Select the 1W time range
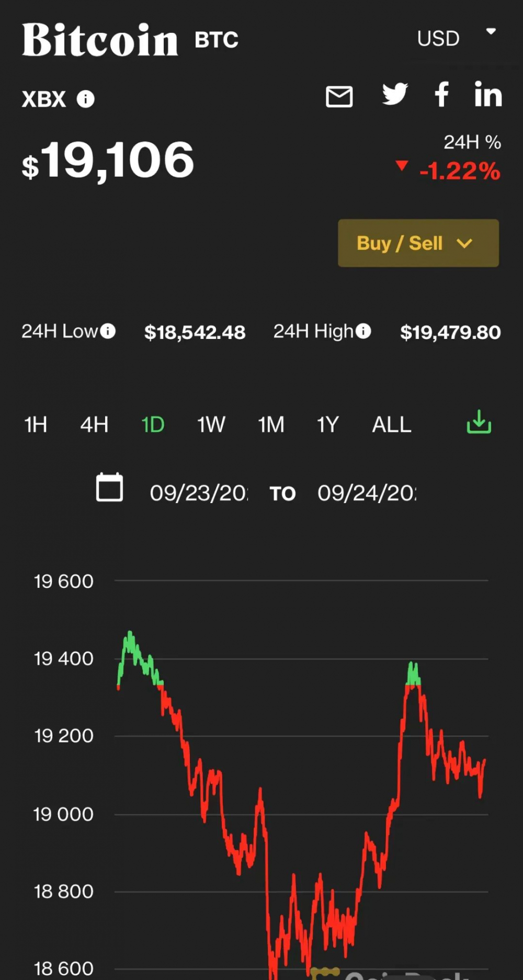Image resolution: width=523 pixels, height=980 pixels. 211,425
